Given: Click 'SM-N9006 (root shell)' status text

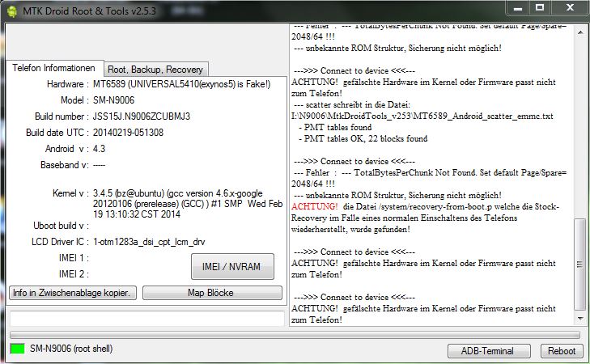Looking at the screenshot, I should [x=71, y=349].
